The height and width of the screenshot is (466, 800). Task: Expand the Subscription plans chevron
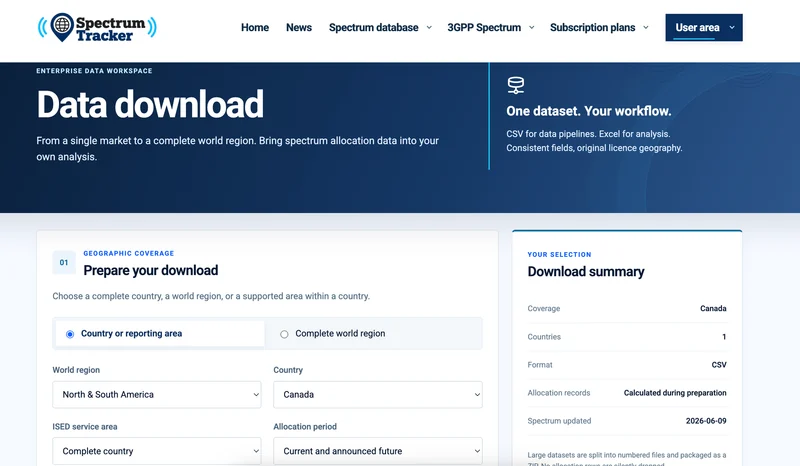[x=646, y=28]
